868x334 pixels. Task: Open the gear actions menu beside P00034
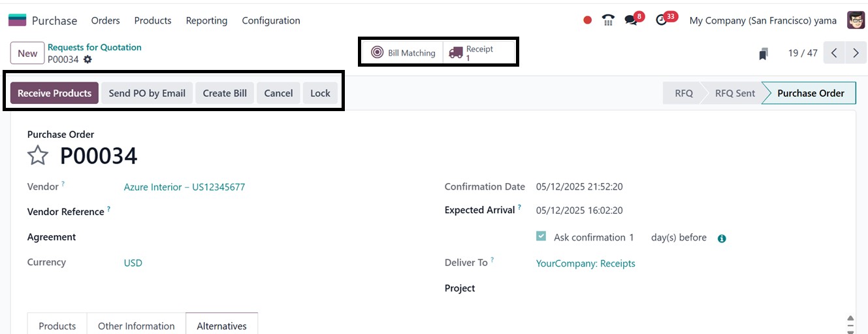coord(88,59)
